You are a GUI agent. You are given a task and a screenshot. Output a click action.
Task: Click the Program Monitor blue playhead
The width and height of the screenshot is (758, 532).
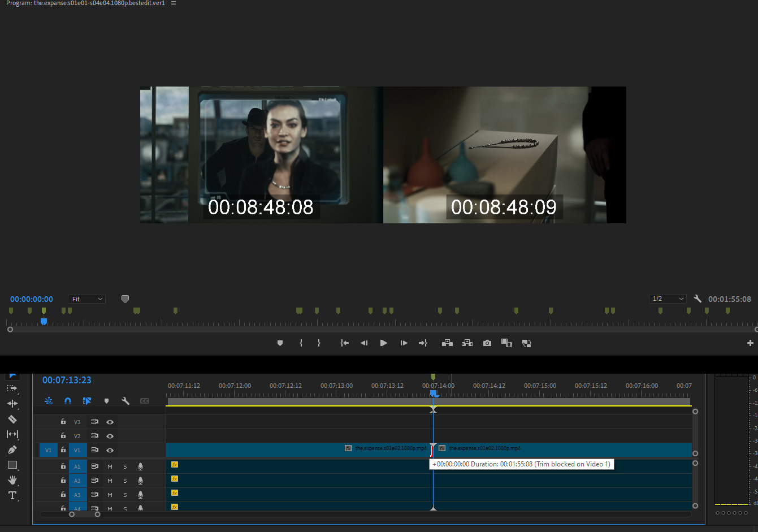click(44, 321)
